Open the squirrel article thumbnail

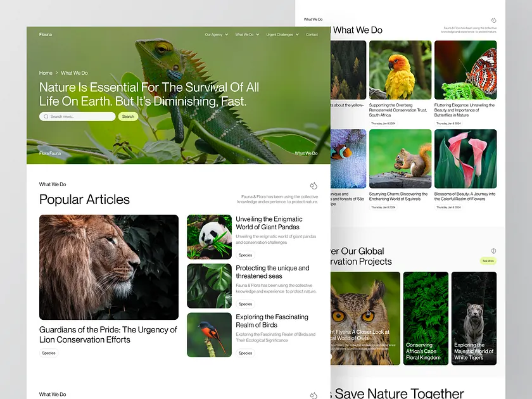pos(400,158)
